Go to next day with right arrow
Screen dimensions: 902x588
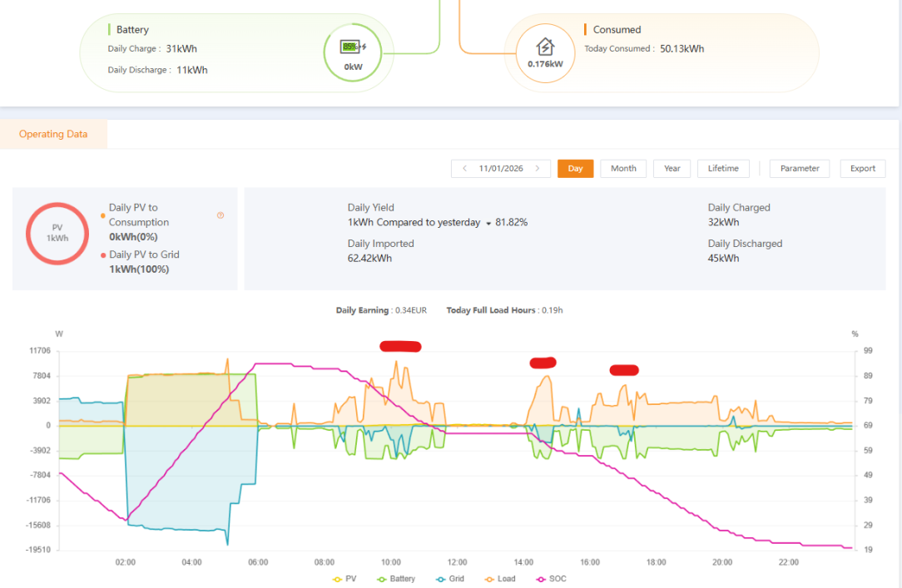pos(538,168)
